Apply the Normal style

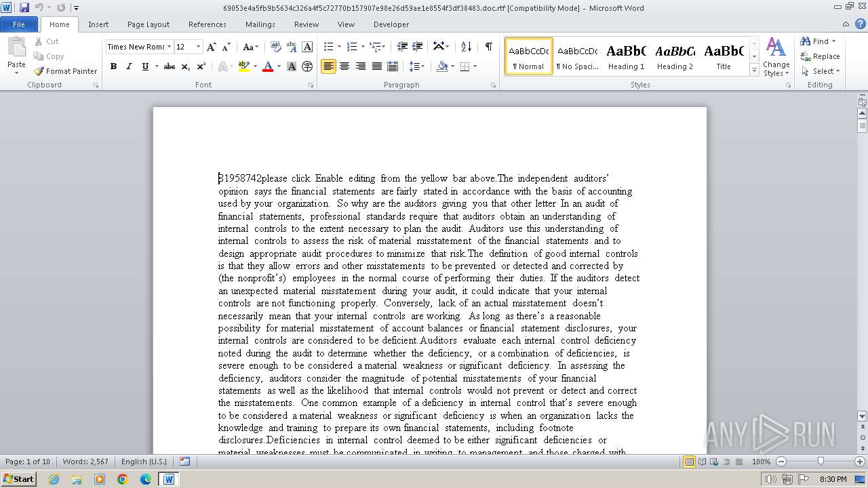528,56
